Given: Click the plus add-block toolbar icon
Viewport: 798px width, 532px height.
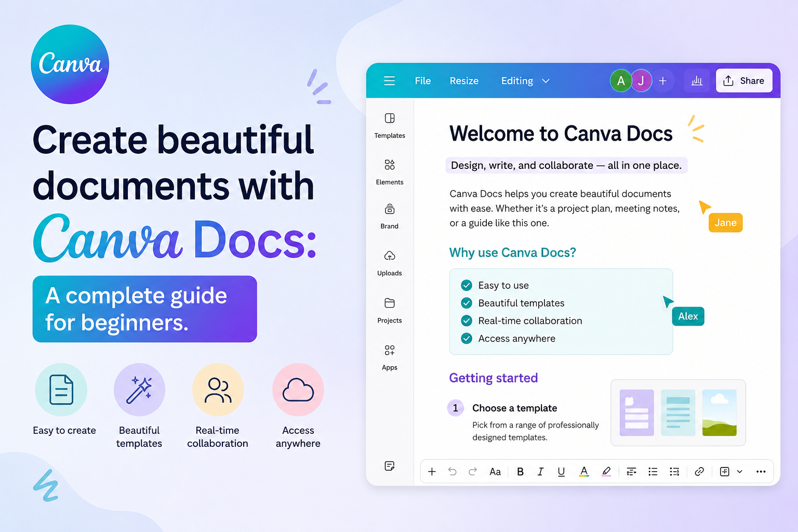Looking at the screenshot, I should point(432,471).
